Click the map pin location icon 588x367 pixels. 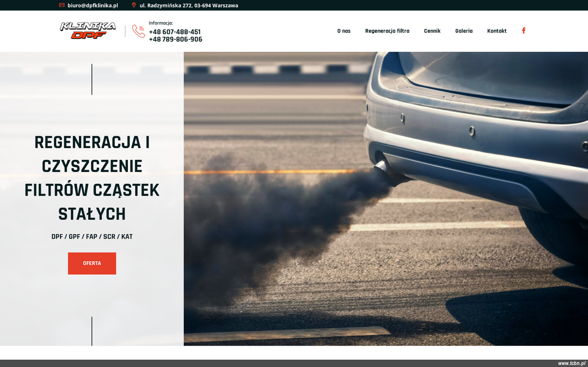[x=134, y=5]
